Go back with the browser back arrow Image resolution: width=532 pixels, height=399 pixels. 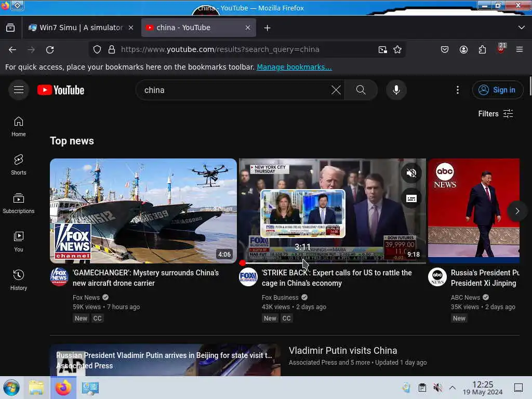(x=12, y=49)
